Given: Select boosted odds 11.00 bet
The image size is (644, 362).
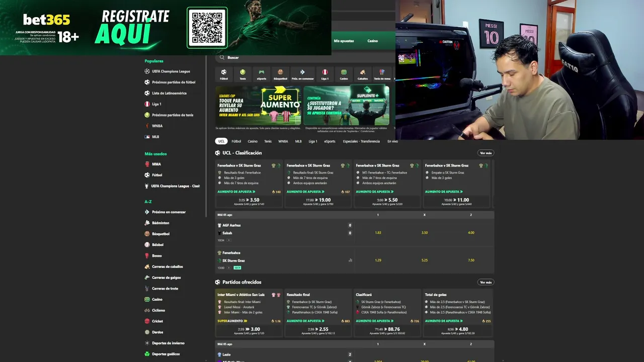Looking at the screenshot, I should (x=457, y=201).
